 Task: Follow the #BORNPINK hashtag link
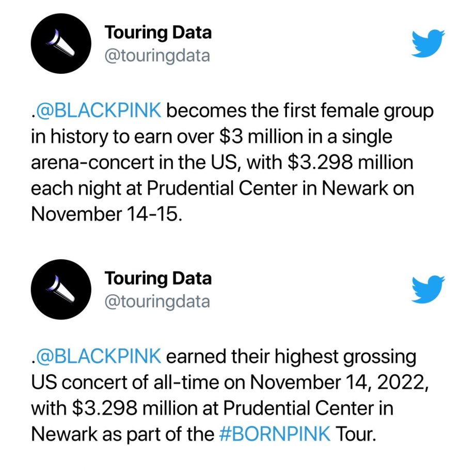pyautogui.click(x=275, y=434)
